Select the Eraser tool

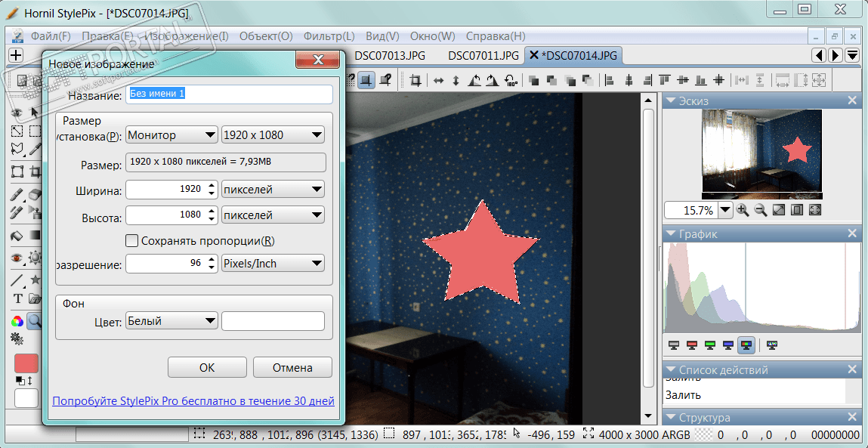click(35, 195)
